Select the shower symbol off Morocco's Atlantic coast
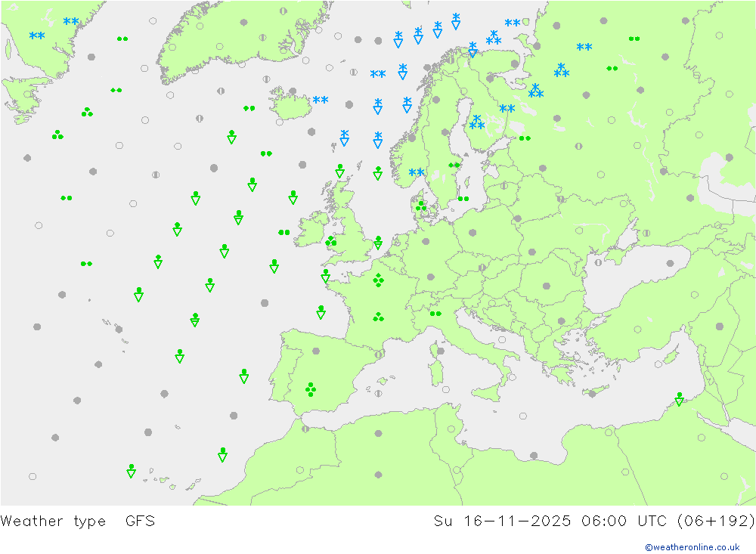 [x=222, y=455]
